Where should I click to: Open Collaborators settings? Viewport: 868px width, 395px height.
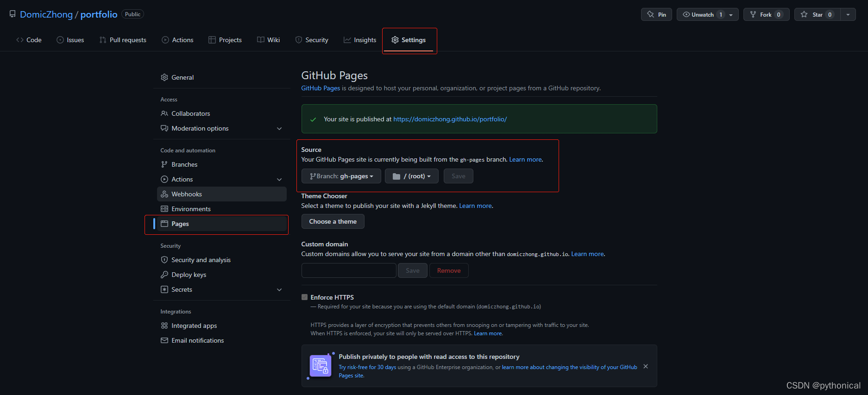(x=222, y=113)
